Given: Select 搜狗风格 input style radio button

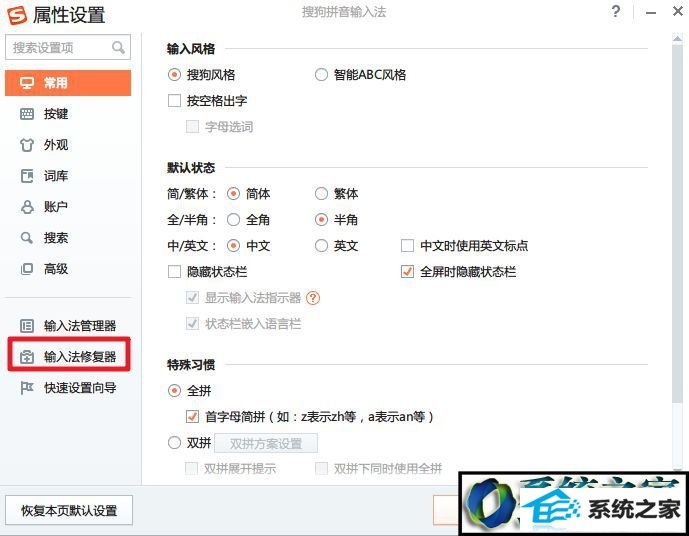Looking at the screenshot, I should tap(174, 75).
